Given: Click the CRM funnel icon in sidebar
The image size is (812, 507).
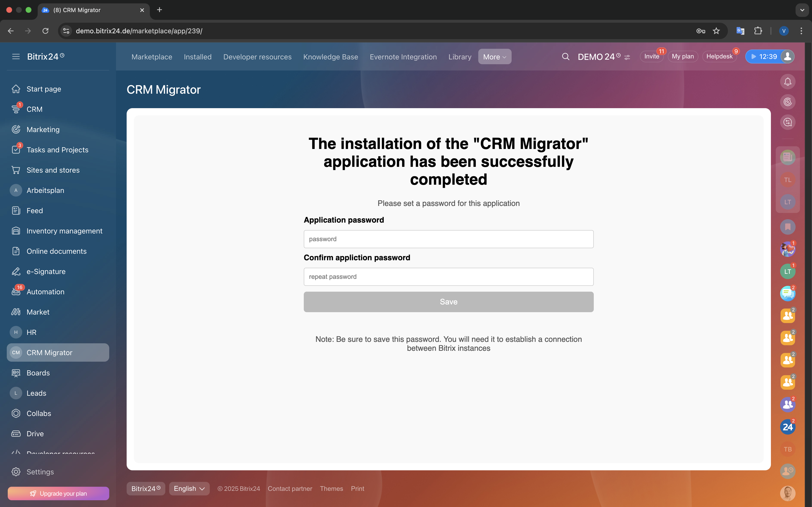Looking at the screenshot, I should click(16, 109).
